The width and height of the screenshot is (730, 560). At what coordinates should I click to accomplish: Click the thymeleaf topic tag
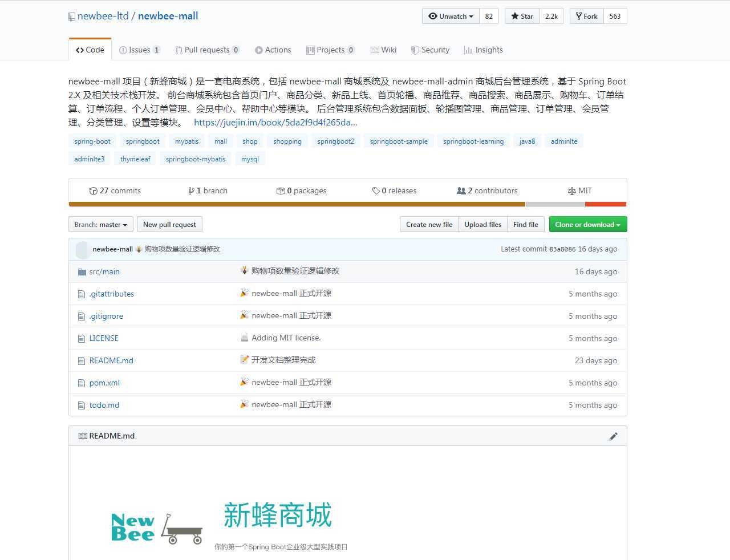tap(135, 159)
